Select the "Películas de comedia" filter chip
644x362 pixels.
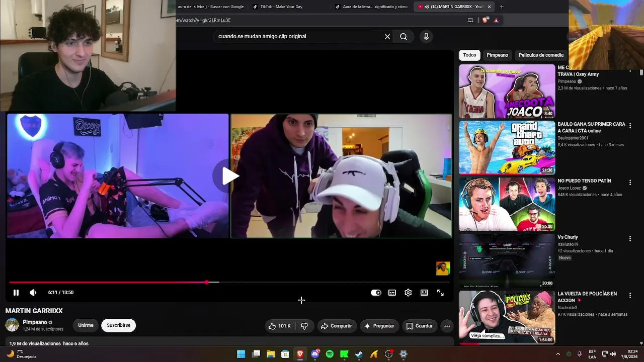pos(541,55)
